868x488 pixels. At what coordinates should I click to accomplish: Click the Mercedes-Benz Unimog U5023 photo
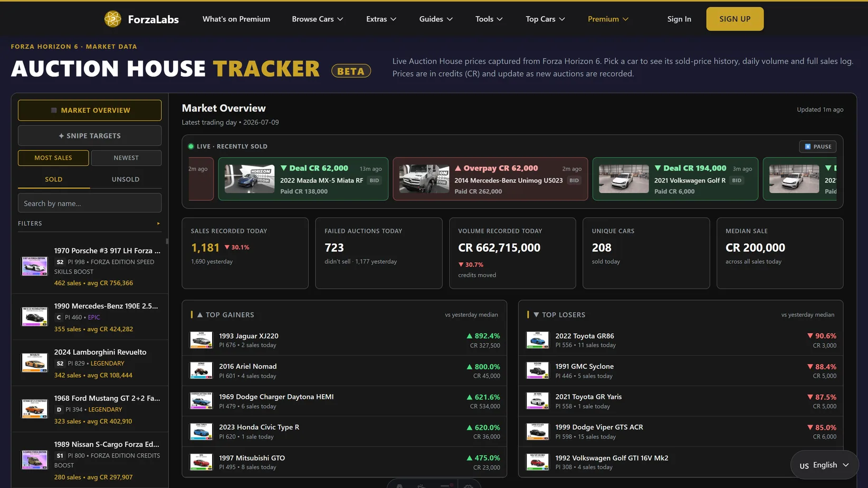tap(424, 179)
